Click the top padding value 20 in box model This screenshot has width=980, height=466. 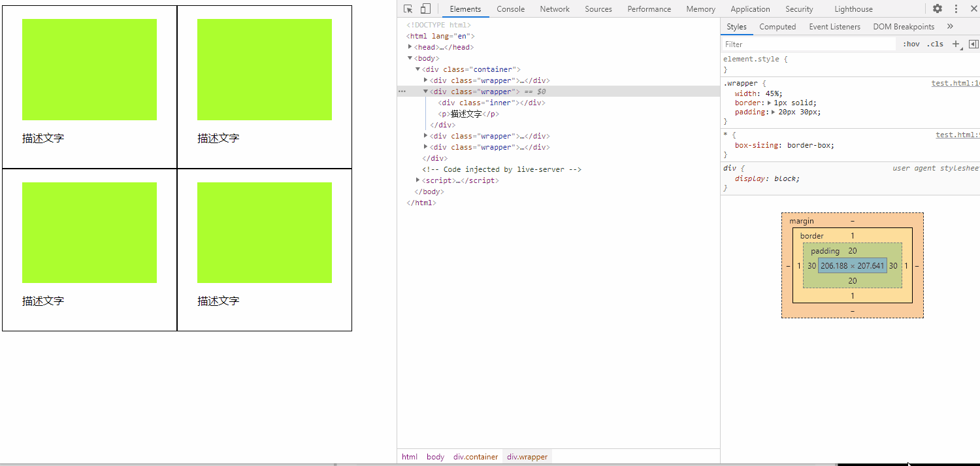pos(853,251)
